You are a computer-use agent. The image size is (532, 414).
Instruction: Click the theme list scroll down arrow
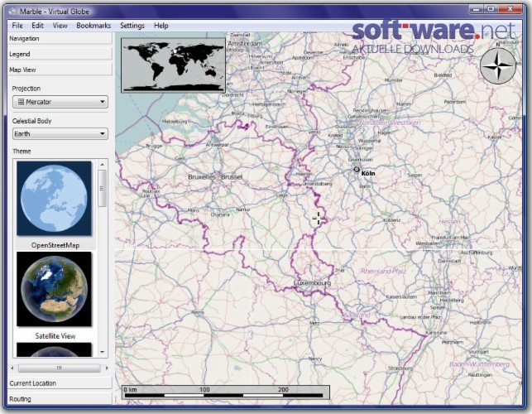click(x=102, y=352)
